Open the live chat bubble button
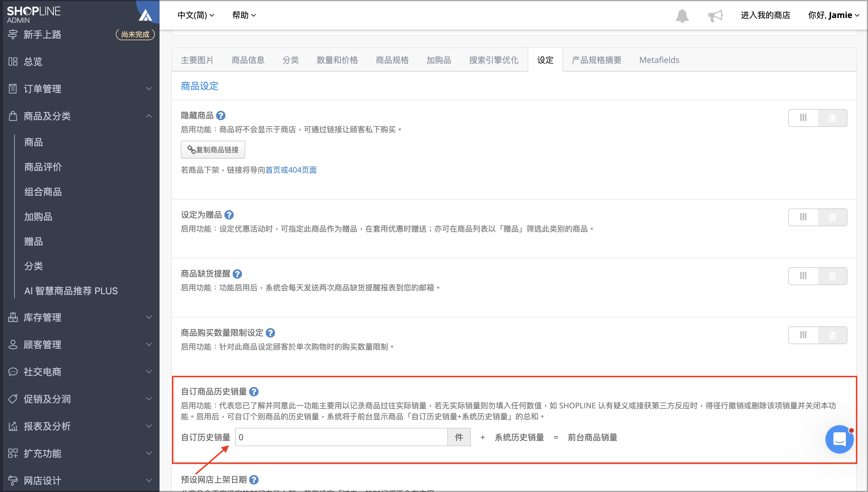The width and height of the screenshot is (868, 492). [x=839, y=439]
